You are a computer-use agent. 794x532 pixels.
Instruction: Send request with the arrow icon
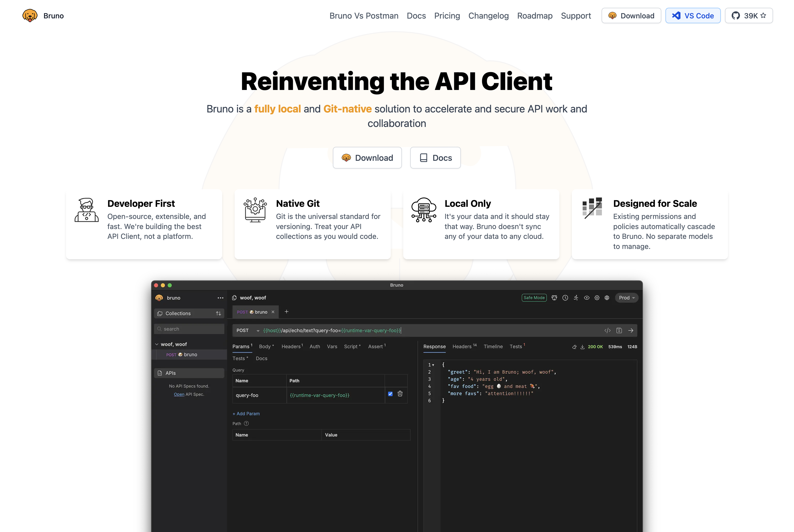(x=631, y=330)
